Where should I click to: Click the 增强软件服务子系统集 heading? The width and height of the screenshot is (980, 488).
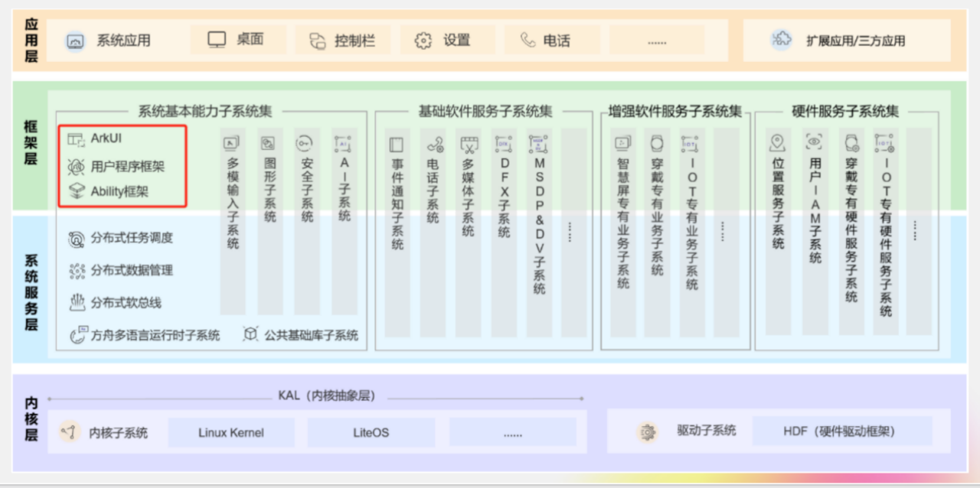[x=675, y=112]
